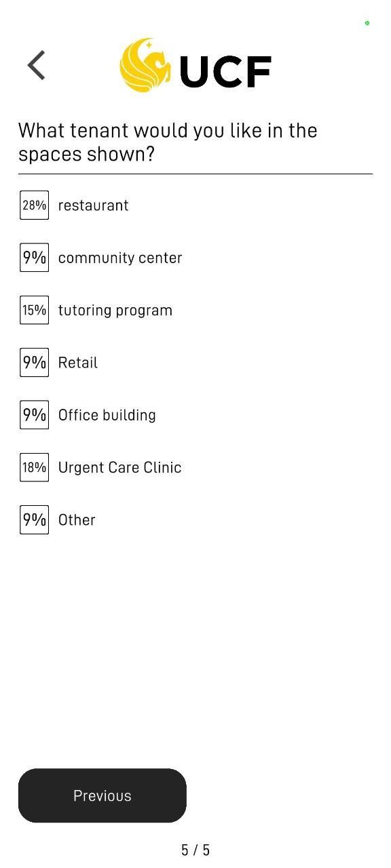
Task: Select the 28% restaurant box
Action: coord(34,205)
